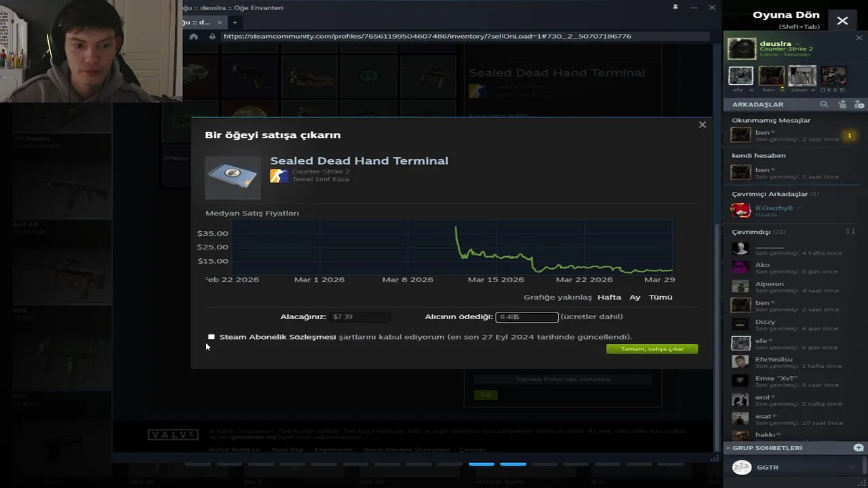This screenshot has height=488, width=868.
Task: Click the Tamam, satışa çıkar button
Action: click(652, 349)
